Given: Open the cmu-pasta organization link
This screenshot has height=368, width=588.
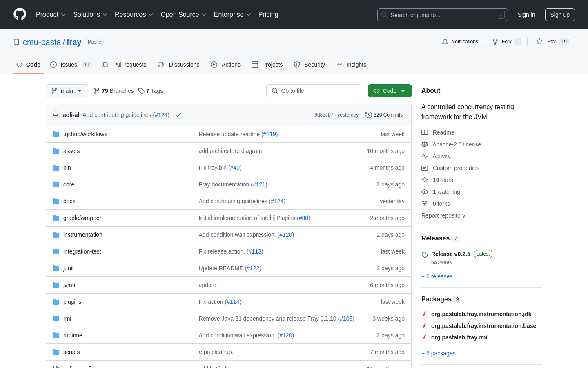Looking at the screenshot, I should [42, 42].
